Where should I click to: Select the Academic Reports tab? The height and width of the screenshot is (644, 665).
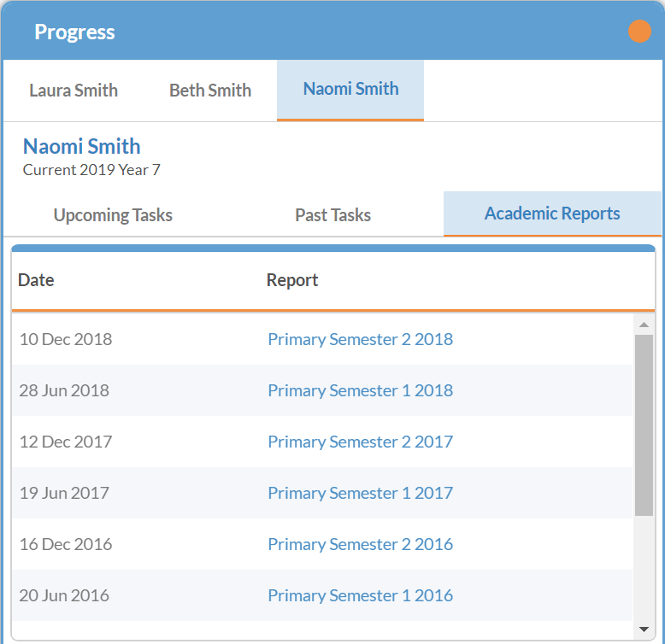[552, 214]
